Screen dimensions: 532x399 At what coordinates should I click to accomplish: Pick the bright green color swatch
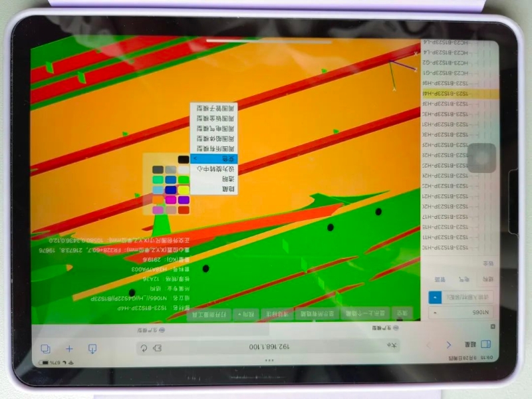click(184, 180)
